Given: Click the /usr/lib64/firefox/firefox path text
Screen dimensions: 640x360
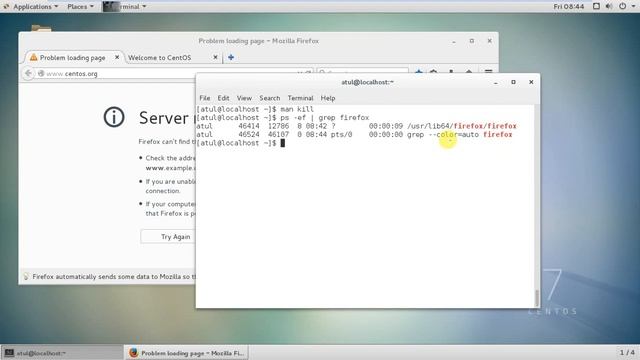Looking at the screenshot, I should point(462,126).
